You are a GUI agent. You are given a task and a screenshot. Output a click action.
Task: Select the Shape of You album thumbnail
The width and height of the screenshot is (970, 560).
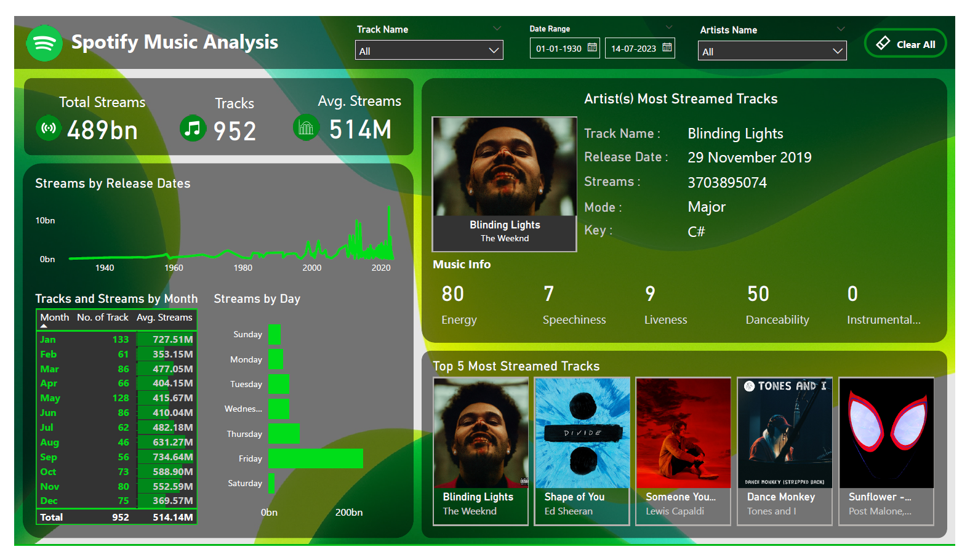click(582, 433)
